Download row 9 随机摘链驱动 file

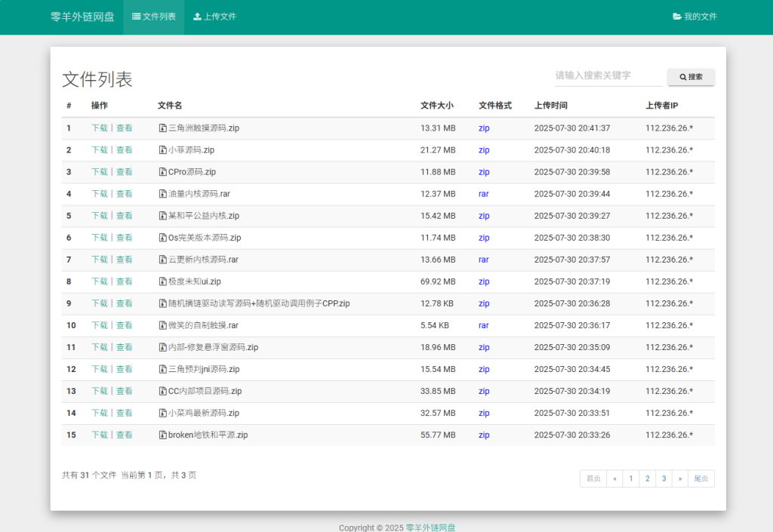coord(100,303)
